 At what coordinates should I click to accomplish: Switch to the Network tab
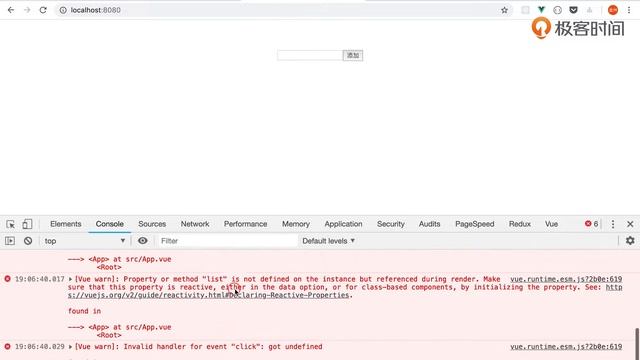tap(195, 224)
